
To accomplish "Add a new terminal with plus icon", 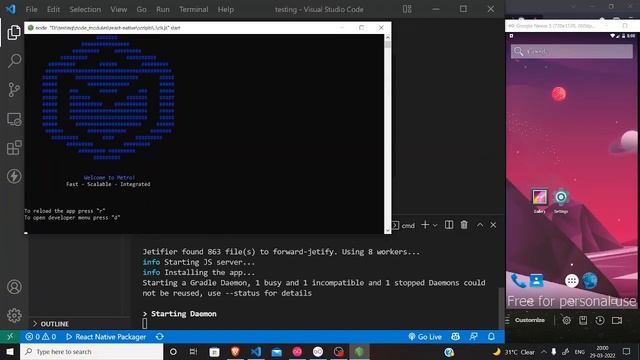I will click(x=425, y=225).
